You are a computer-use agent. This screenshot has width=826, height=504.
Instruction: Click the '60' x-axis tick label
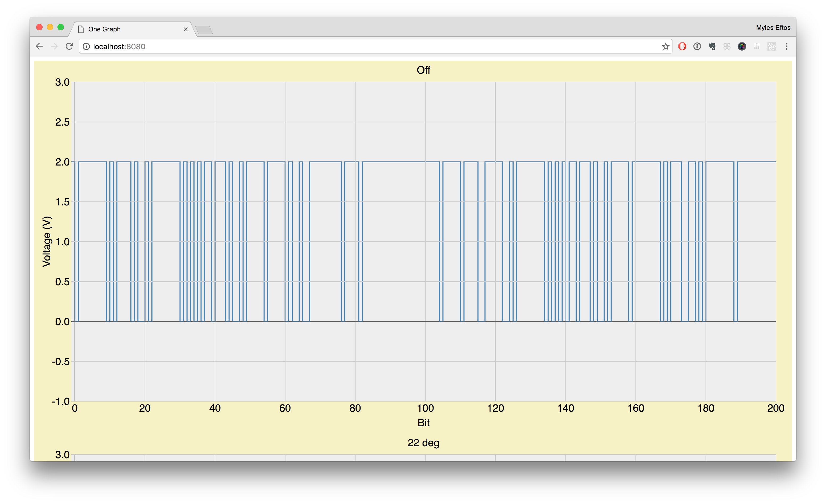(285, 408)
